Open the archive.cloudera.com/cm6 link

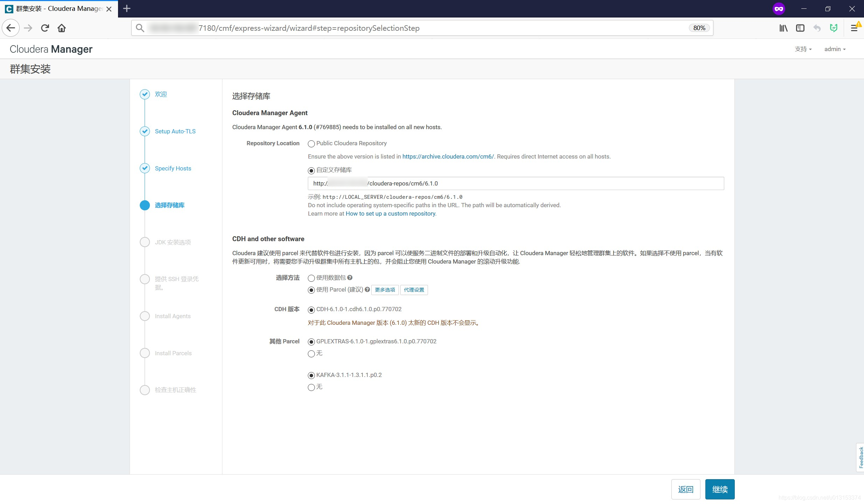(x=448, y=156)
